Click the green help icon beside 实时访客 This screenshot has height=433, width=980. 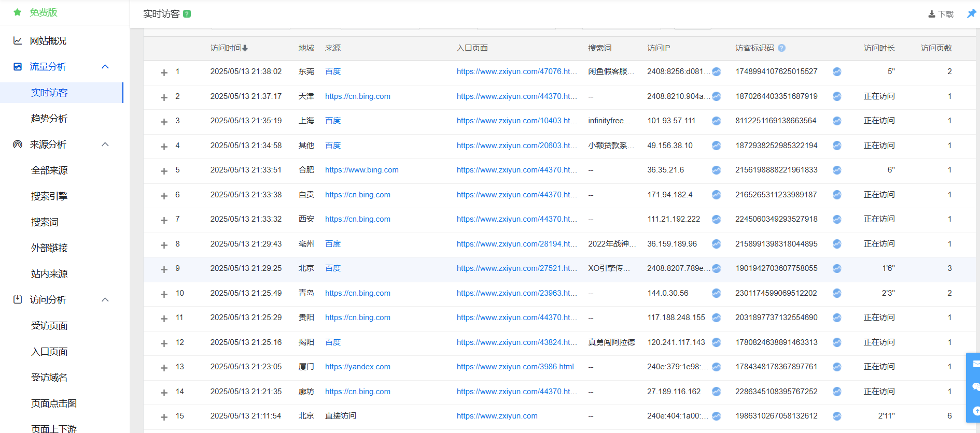[x=187, y=14]
